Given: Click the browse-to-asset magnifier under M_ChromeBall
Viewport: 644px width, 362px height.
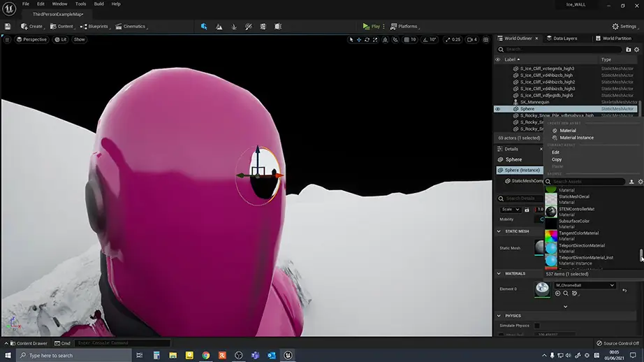Looking at the screenshot, I should pyautogui.click(x=566, y=294).
